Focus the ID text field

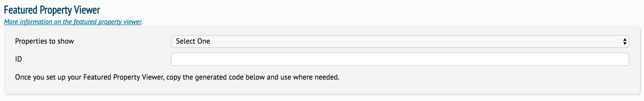[x=400, y=59]
